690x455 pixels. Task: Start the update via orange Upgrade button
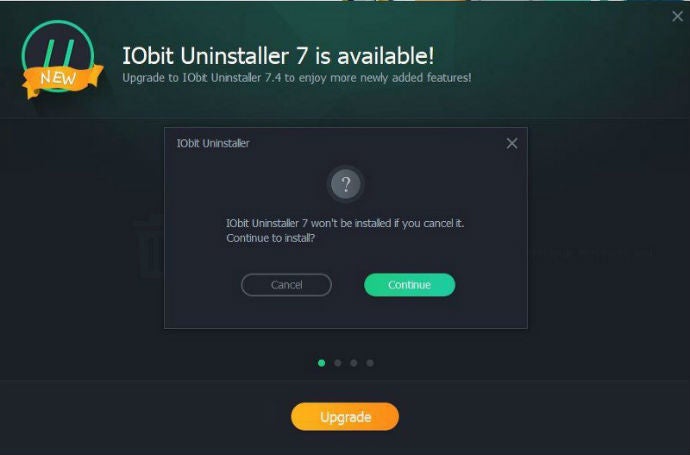[x=345, y=416]
